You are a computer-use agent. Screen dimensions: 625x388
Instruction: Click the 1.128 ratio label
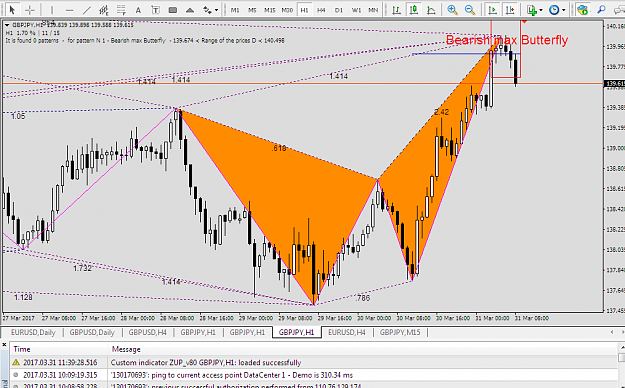(23, 297)
